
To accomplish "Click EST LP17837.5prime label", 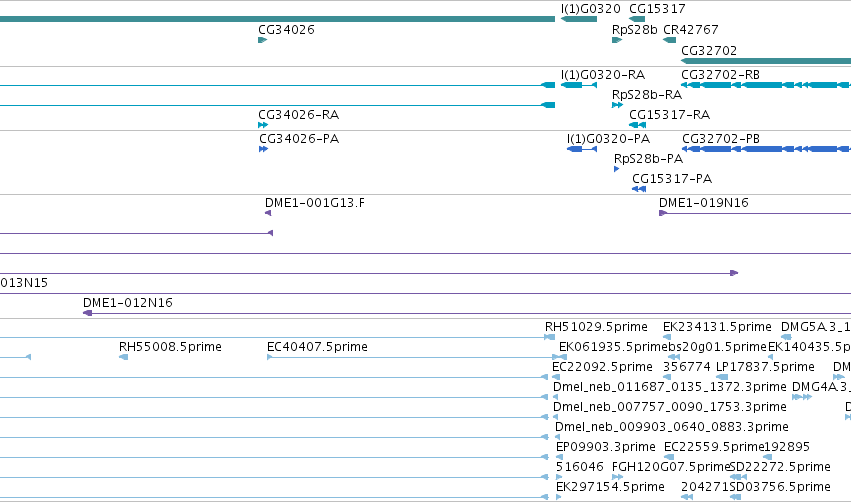I will click(x=765, y=366).
